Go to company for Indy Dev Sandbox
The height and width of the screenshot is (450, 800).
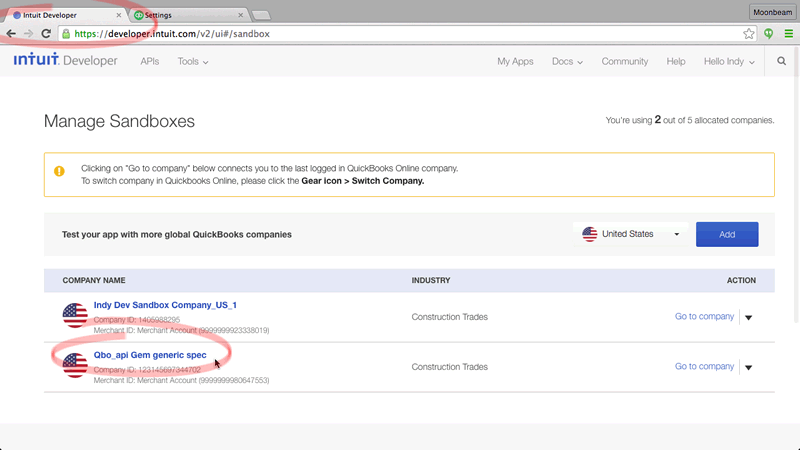704,316
